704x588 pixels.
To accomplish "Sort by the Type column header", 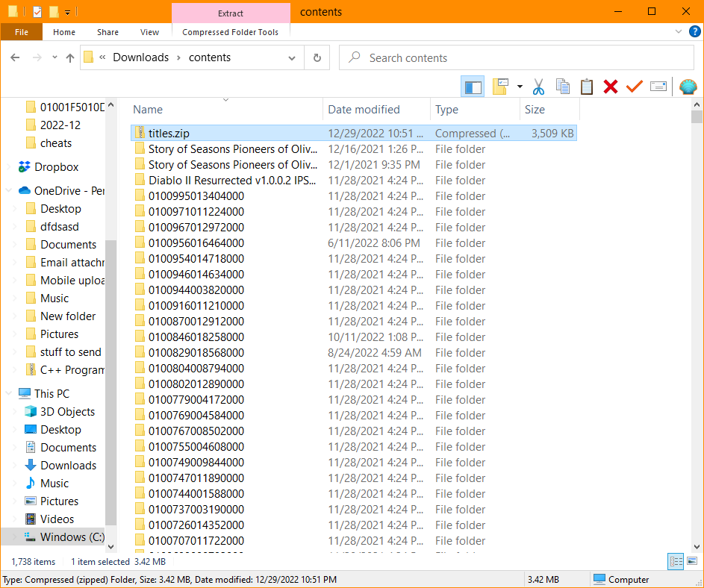I will pos(475,110).
